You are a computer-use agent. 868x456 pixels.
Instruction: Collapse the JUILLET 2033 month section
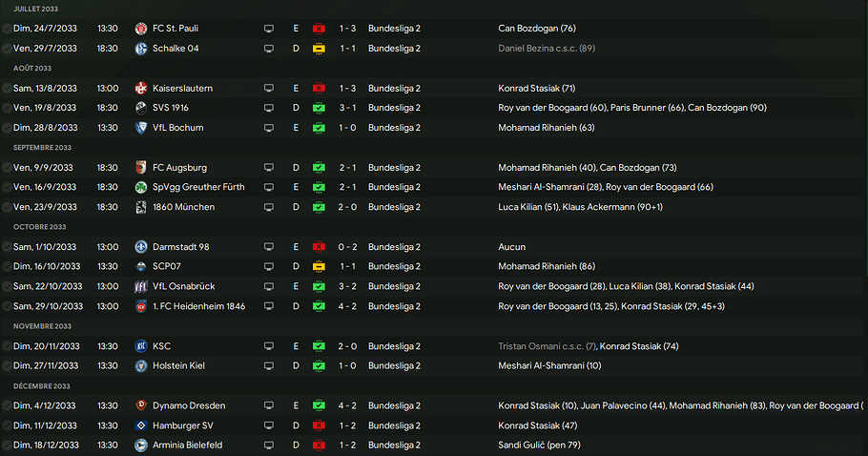(x=35, y=9)
